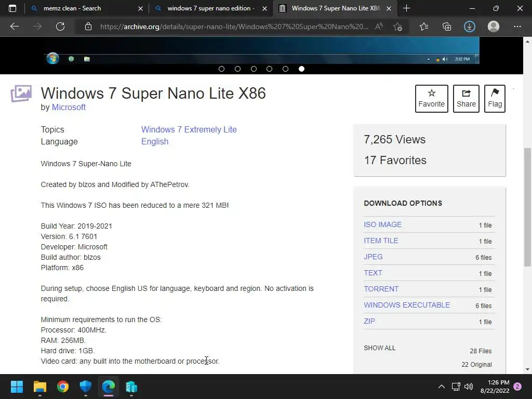Show hidden tray icons chevron

442,387
